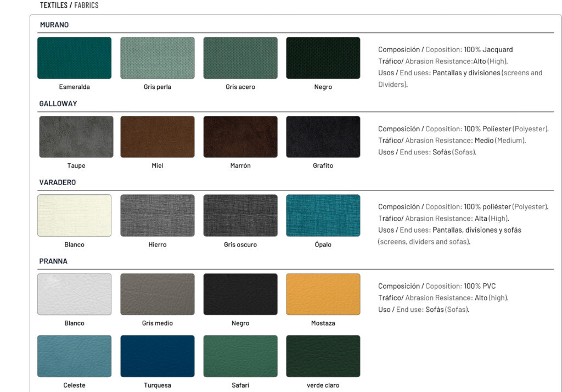Select the Esmeralda swatch in Murano
Viewport: 562px width, 392px height.
[74, 58]
